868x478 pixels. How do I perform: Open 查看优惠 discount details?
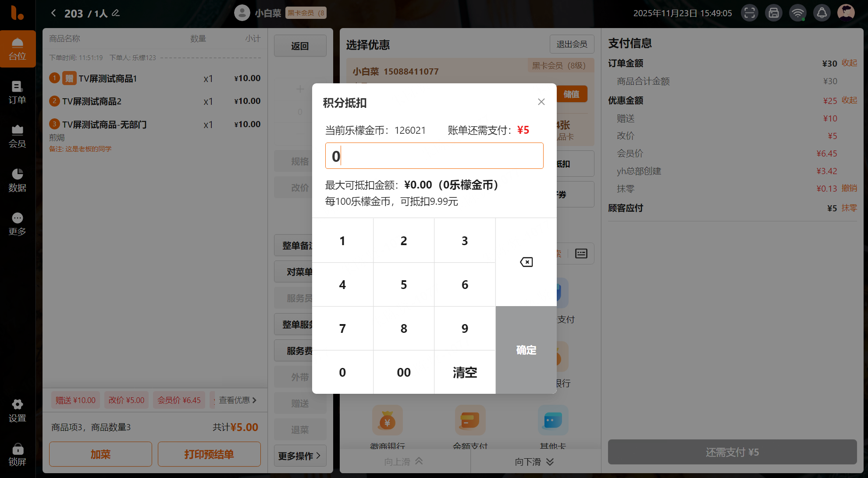pos(238,400)
